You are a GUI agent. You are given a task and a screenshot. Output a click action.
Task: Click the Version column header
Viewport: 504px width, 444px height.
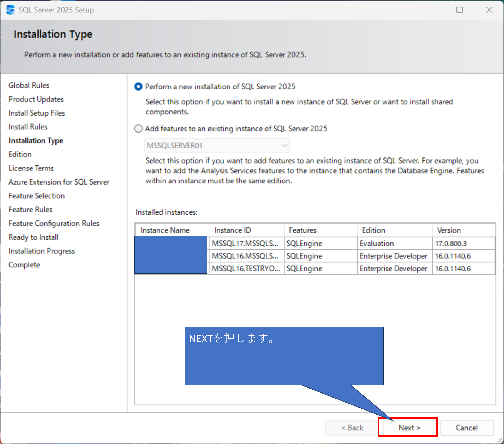click(449, 230)
